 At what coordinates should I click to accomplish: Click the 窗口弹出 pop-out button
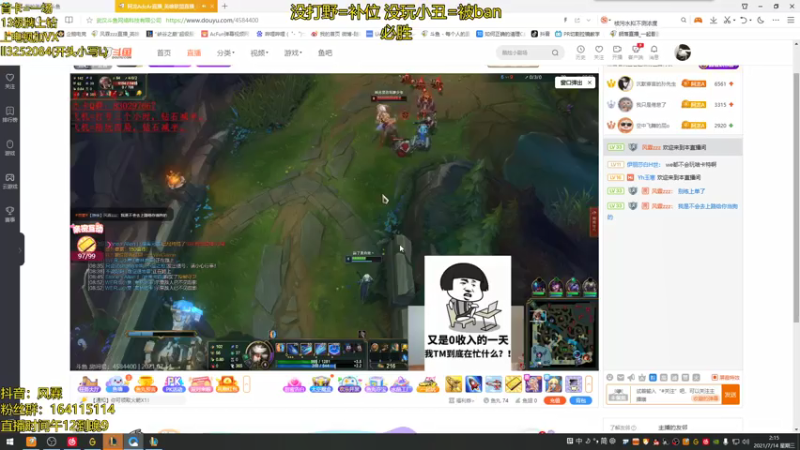click(571, 83)
